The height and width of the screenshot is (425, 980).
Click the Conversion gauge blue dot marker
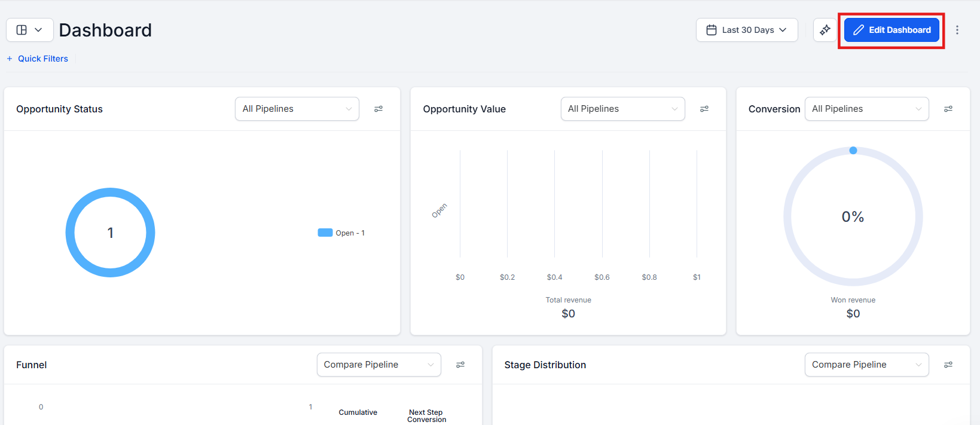pos(853,151)
